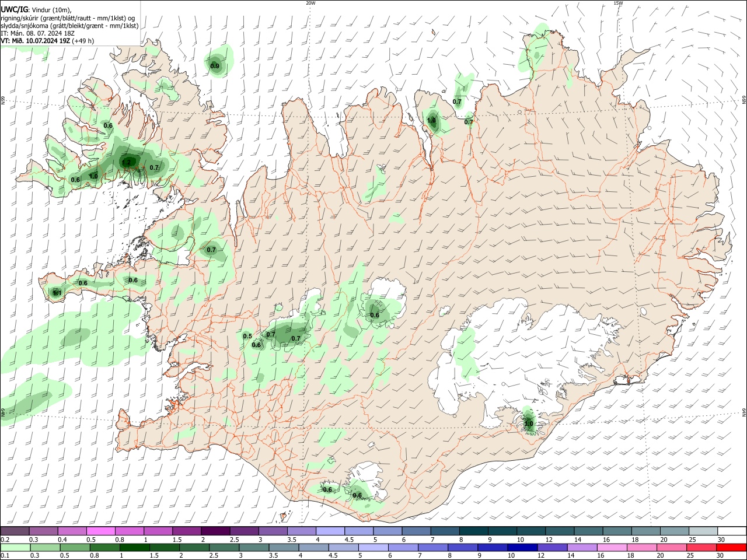Click the "VT: Mið. 10.07.2024 19Z" valid time

click(x=36, y=41)
